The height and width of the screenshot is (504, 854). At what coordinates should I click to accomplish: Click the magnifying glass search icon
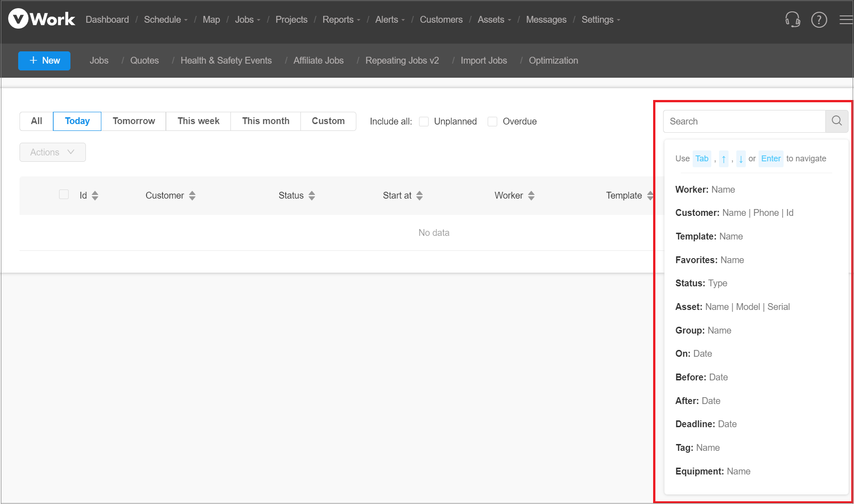click(836, 121)
